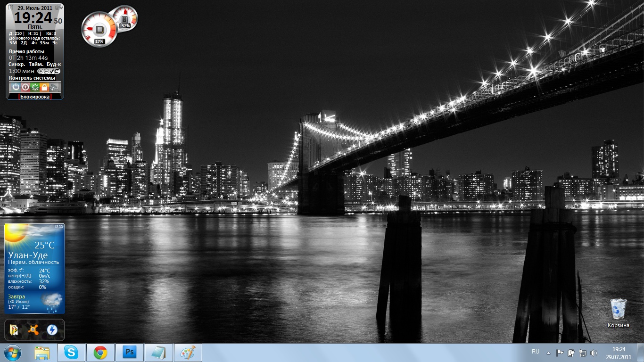Open the RU input language selector

pyautogui.click(x=536, y=352)
